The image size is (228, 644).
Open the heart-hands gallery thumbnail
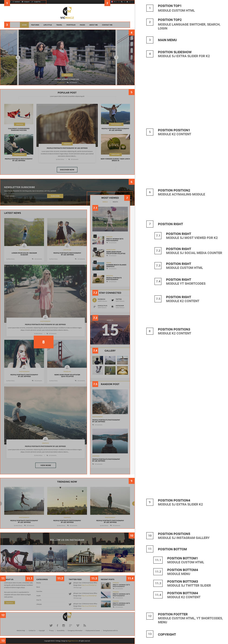point(122,370)
